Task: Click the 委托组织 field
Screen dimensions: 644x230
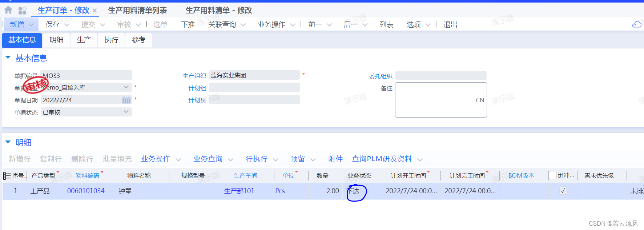Action: pos(441,76)
